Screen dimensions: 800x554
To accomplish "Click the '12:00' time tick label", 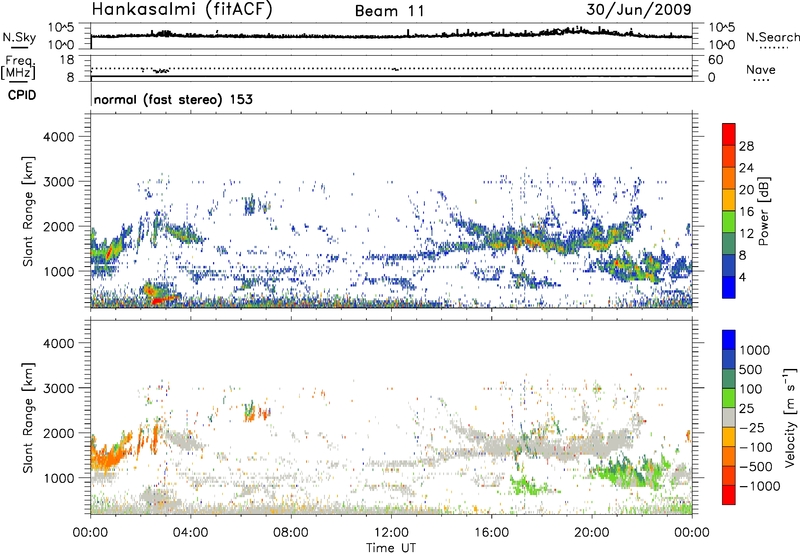I will [391, 533].
